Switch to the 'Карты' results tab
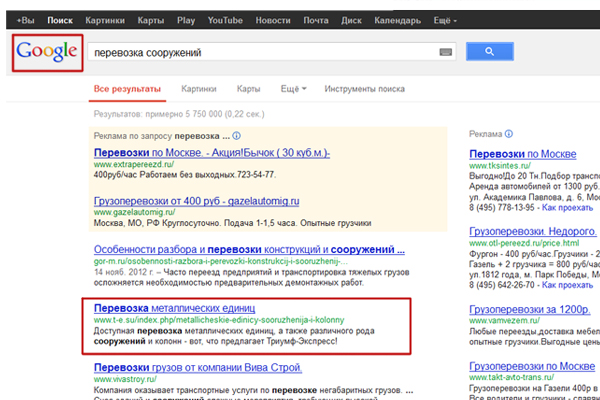Viewport: 600px width, 400px height. [x=248, y=89]
